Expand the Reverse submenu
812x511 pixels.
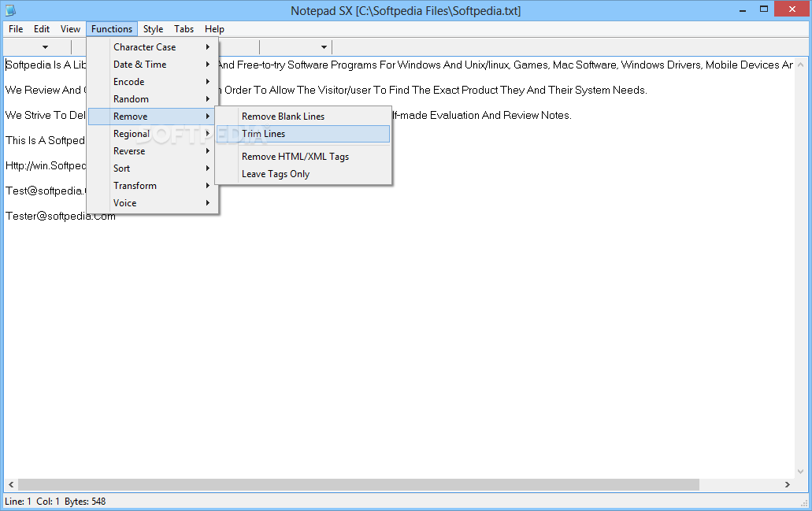click(x=151, y=151)
